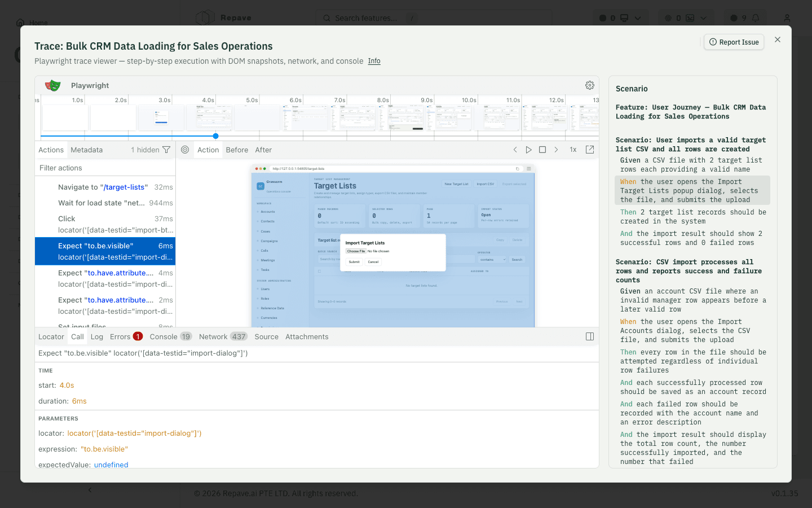Select the Wait for load state action

tap(105, 203)
